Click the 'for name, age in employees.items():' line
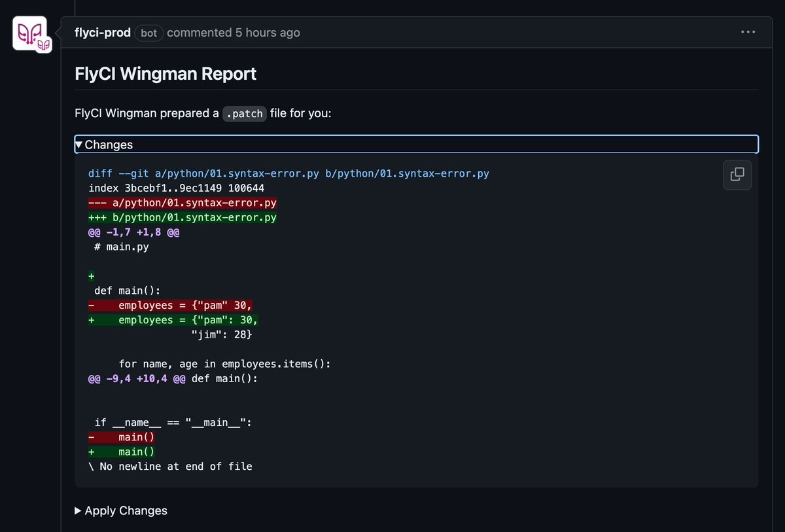This screenshot has height=532, width=785. pyautogui.click(x=225, y=364)
